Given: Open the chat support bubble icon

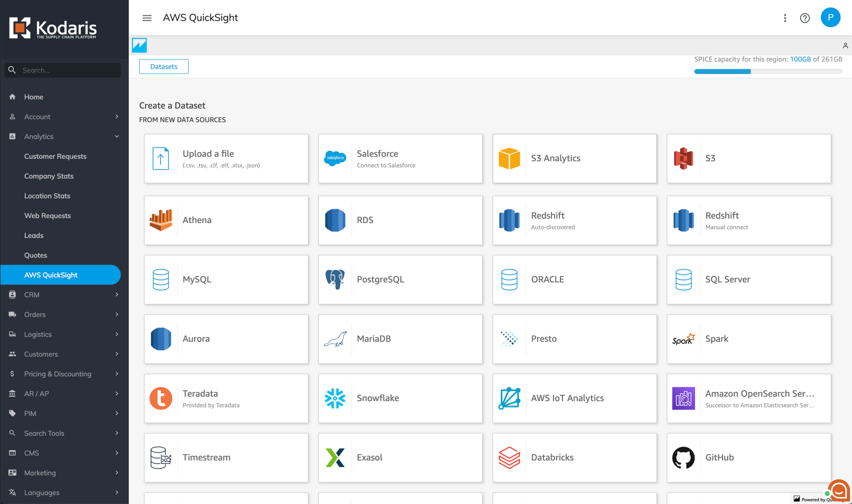Looking at the screenshot, I should pyautogui.click(x=839, y=491).
